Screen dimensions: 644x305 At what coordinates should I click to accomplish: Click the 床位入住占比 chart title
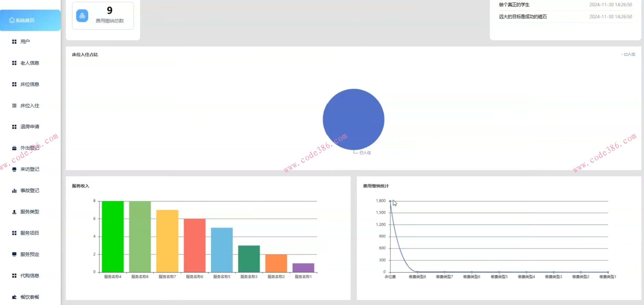[85, 55]
